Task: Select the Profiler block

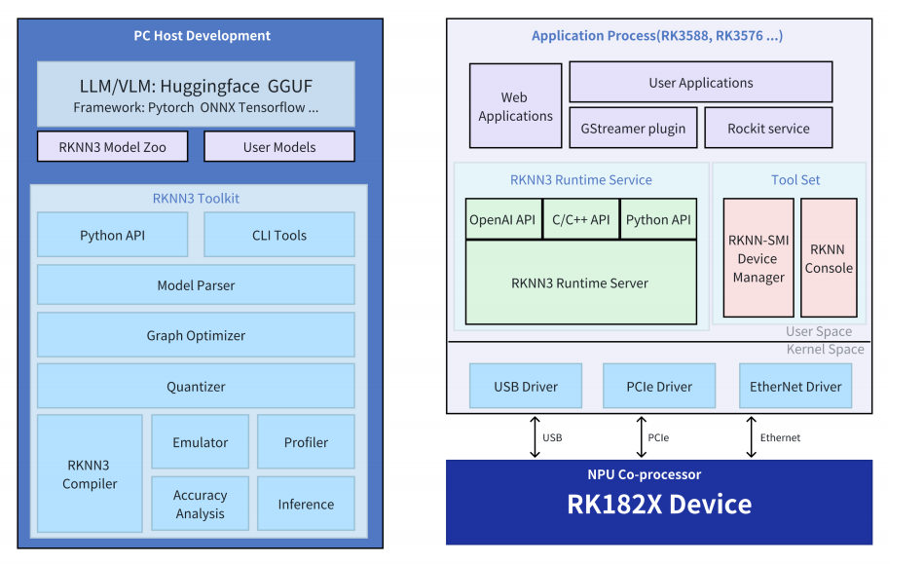Action: 306,442
